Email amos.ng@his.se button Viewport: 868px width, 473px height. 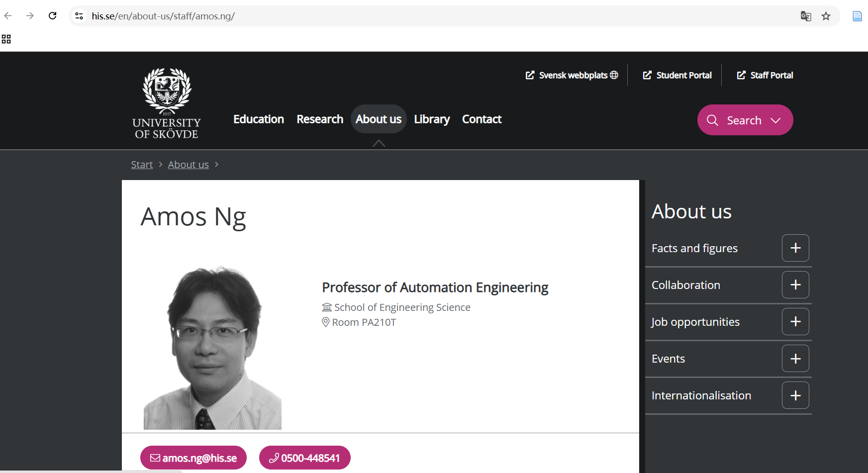193,458
